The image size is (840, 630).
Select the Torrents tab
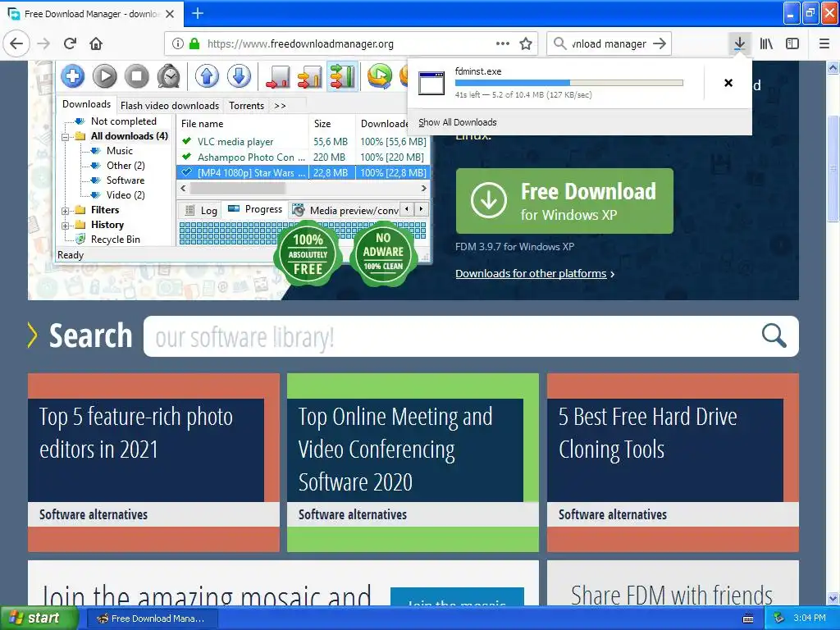(x=246, y=106)
